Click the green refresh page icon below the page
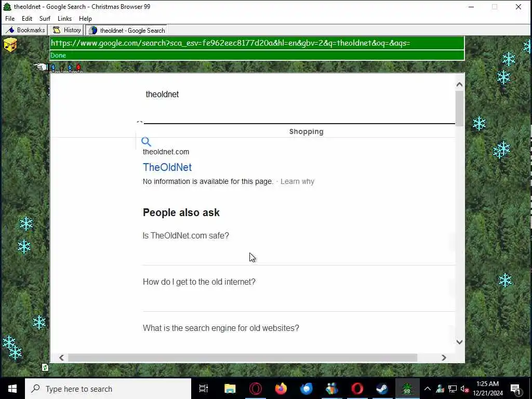This screenshot has height=399, width=532. (x=45, y=367)
